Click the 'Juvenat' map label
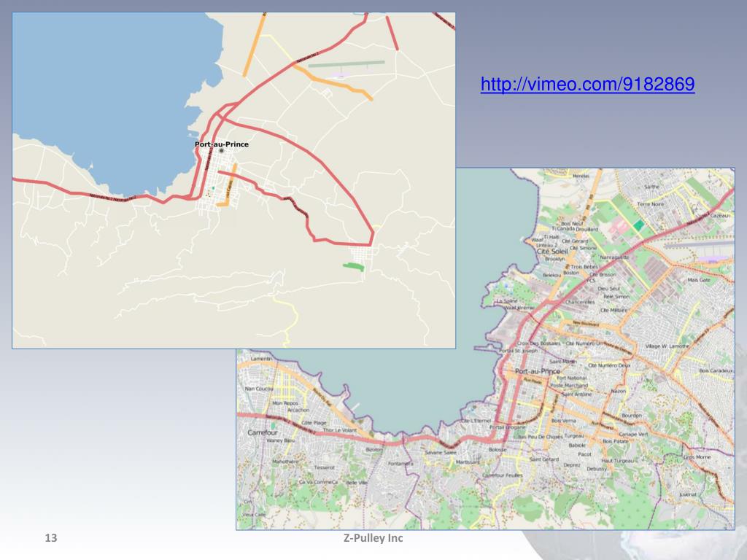This screenshot has width=747, height=560. click(x=687, y=494)
